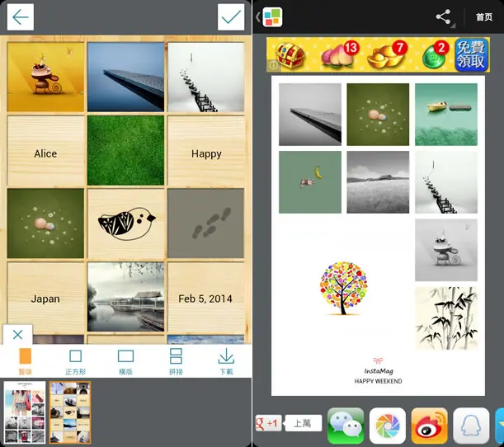
Task: Share via WeChat icon
Action: click(346, 426)
